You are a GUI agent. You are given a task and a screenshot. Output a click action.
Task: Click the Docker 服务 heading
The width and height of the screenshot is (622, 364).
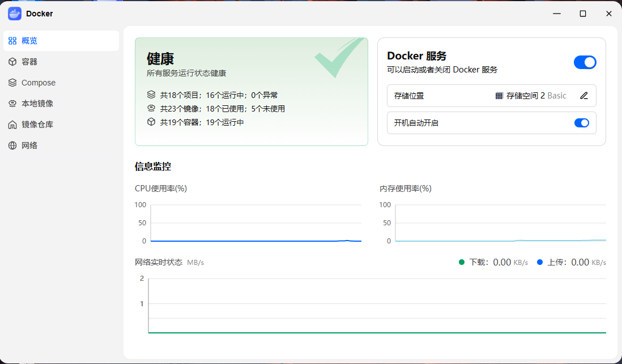[417, 56]
